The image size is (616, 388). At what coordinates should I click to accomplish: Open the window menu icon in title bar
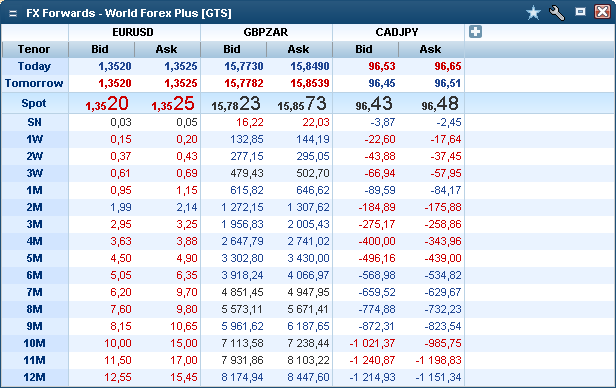[13, 13]
